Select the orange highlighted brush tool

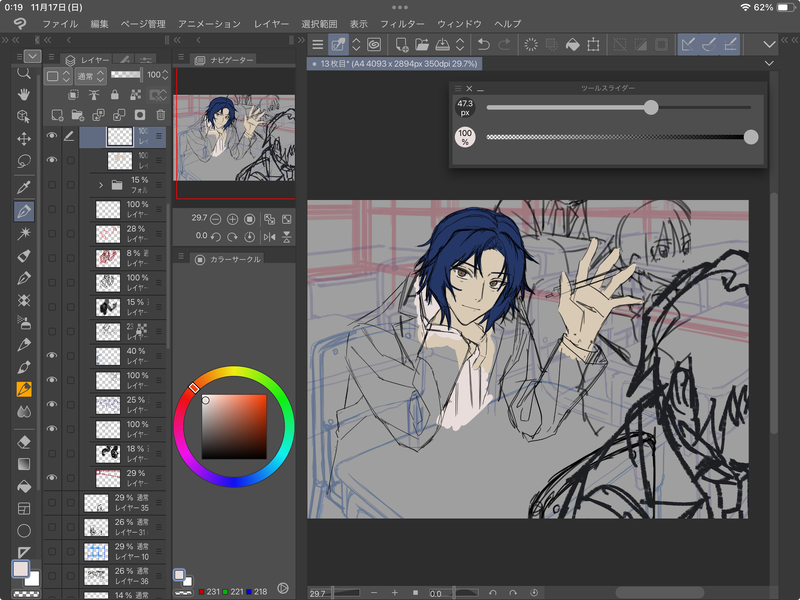click(23, 389)
